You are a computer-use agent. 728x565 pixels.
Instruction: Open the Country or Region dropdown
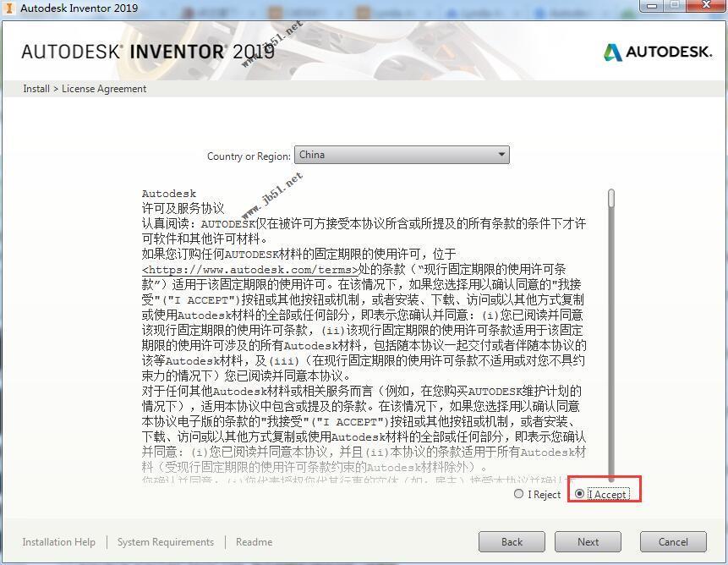(x=402, y=155)
